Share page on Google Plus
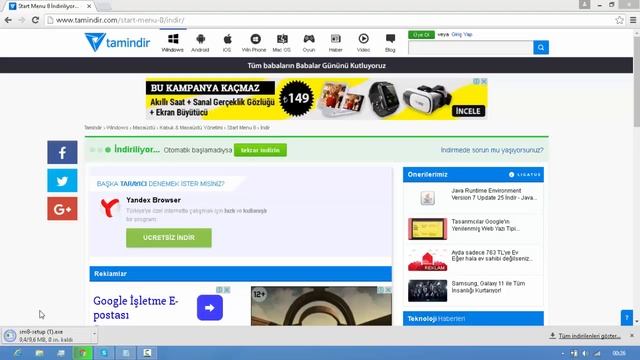Viewport: 640px width, 360px height. click(62, 209)
